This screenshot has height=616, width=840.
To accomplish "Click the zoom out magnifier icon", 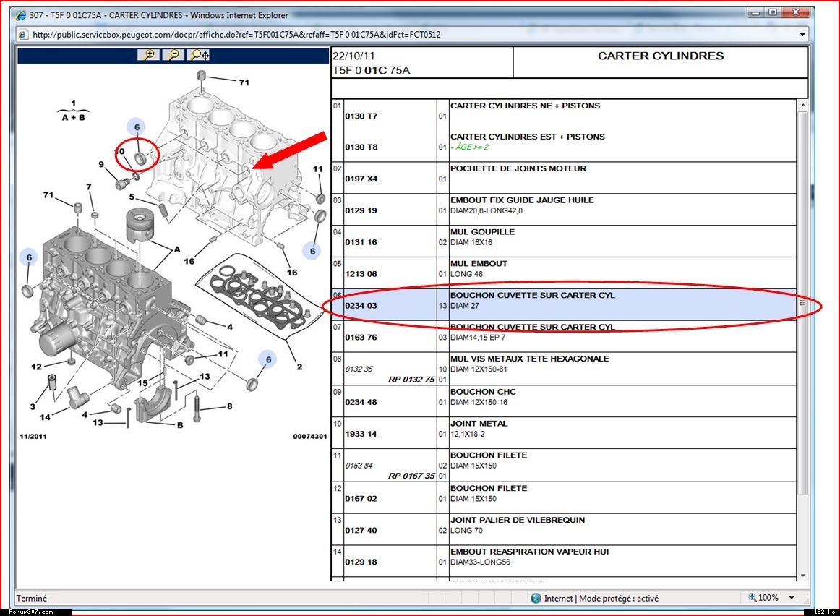I will (173, 55).
